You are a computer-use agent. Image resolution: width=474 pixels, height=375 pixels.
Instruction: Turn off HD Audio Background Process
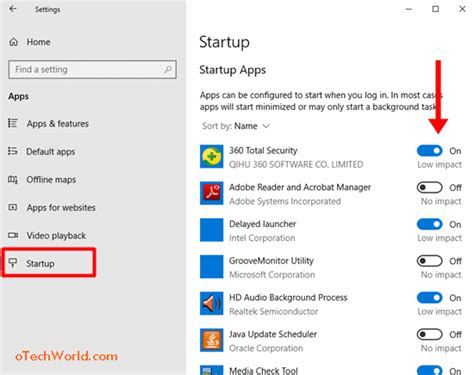429,297
